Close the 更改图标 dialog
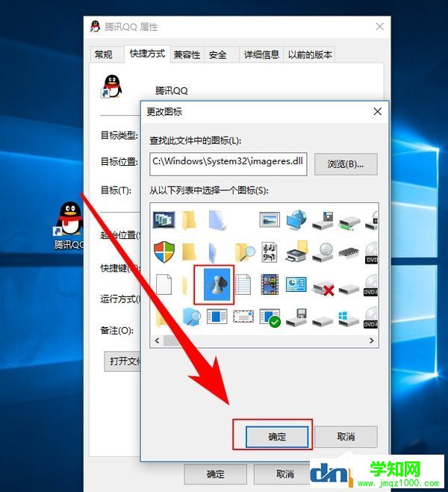 click(x=378, y=111)
